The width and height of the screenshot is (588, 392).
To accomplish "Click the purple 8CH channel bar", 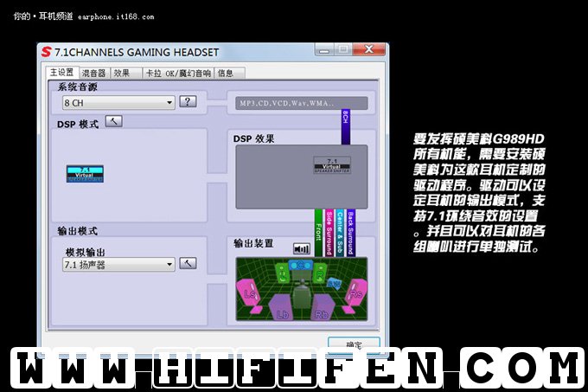I will click(x=345, y=127).
